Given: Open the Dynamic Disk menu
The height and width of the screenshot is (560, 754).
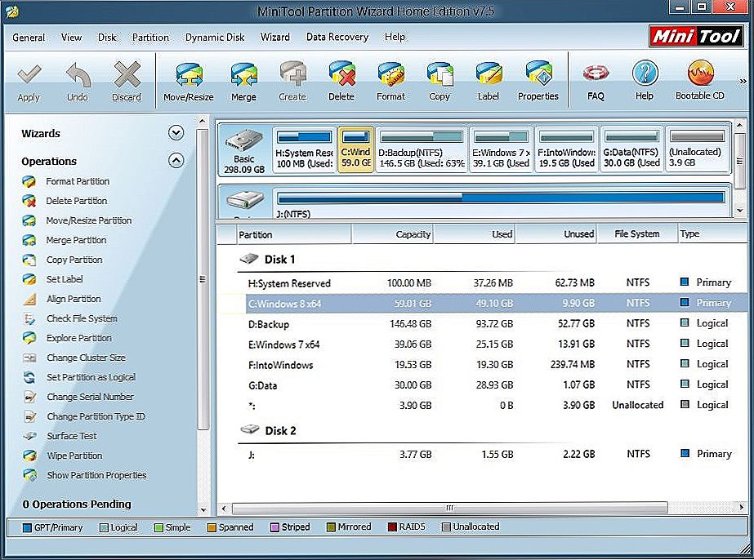Looking at the screenshot, I should point(215,38).
